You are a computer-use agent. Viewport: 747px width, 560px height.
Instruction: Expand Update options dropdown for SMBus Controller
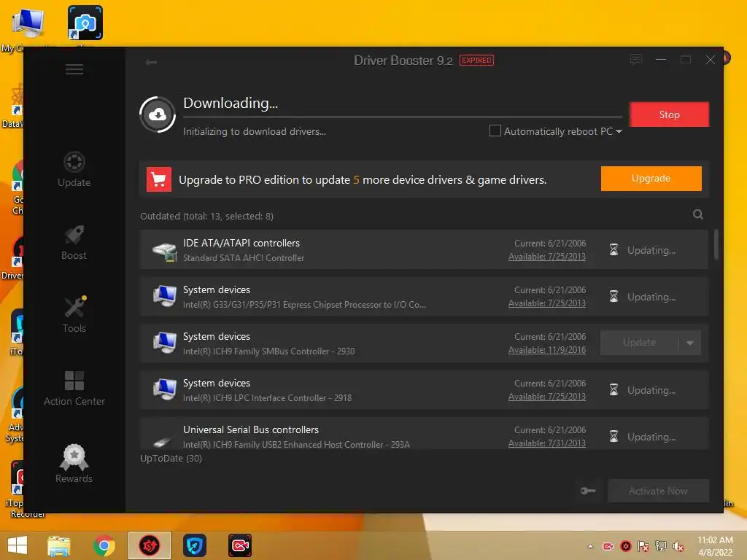coord(690,343)
